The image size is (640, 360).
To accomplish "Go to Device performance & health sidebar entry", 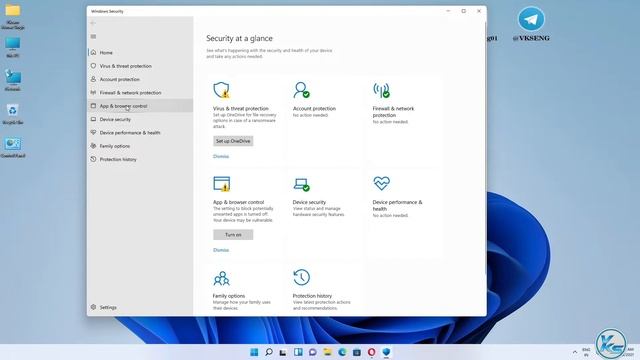I will pyautogui.click(x=140, y=133).
